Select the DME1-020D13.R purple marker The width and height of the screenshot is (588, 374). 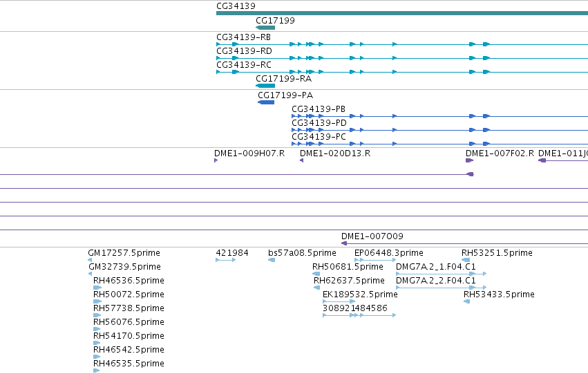(301, 160)
